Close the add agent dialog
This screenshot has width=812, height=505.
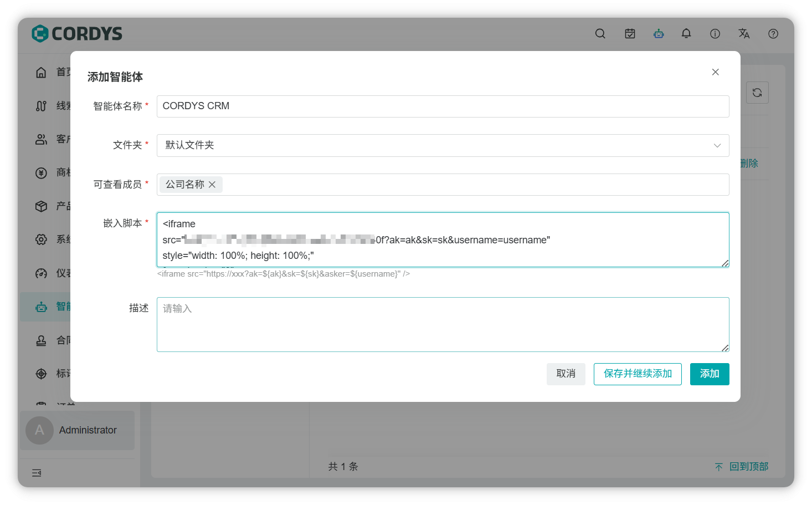pos(715,72)
